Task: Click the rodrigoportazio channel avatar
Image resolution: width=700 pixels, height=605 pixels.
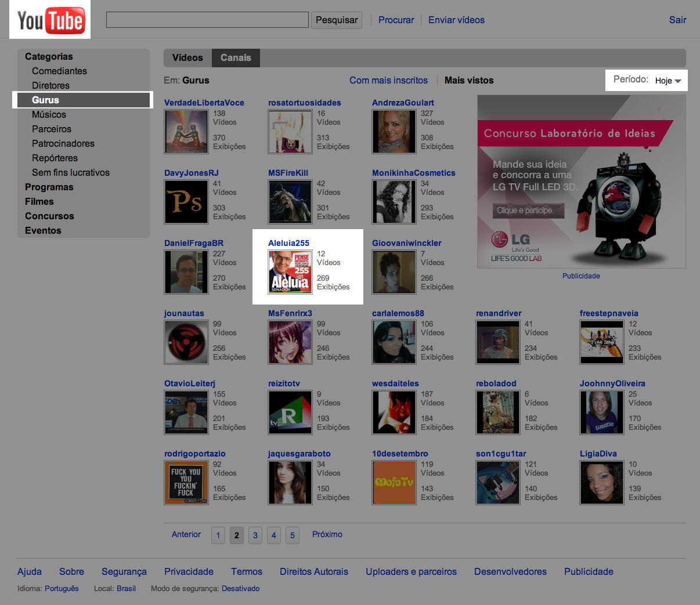Action: click(186, 483)
